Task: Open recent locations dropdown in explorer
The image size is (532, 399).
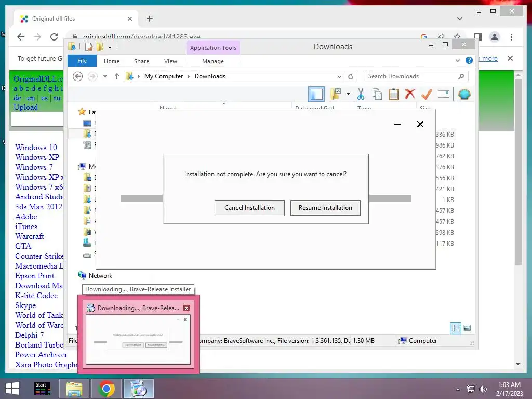Action: point(105,76)
